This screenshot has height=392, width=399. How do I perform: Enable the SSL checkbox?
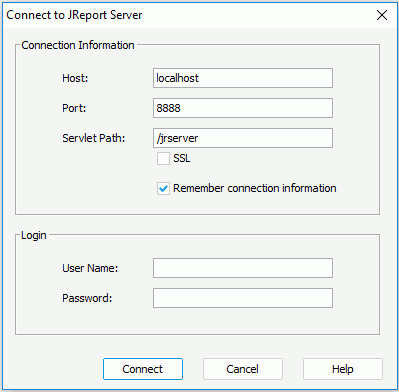163,158
